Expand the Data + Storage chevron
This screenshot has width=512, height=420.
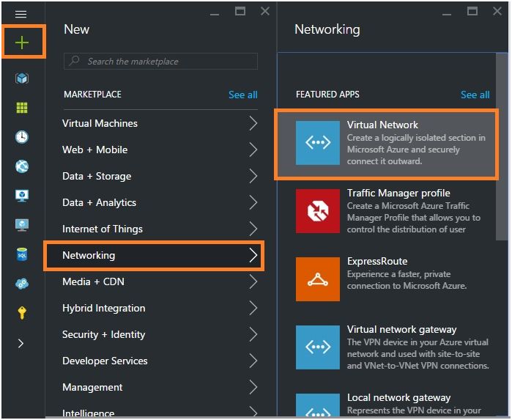click(x=253, y=176)
